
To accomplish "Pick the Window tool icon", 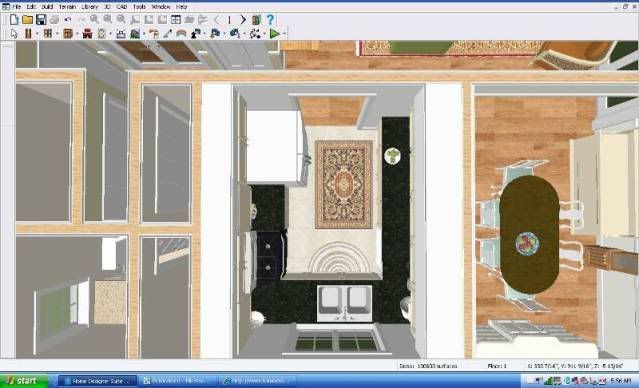I will [x=48, y=33].
